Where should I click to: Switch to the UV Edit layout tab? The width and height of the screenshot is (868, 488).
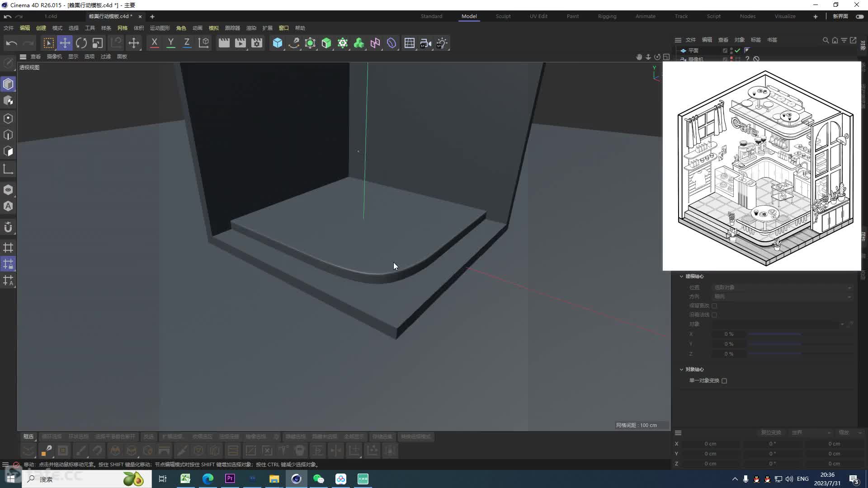click(x=538, y=16)
